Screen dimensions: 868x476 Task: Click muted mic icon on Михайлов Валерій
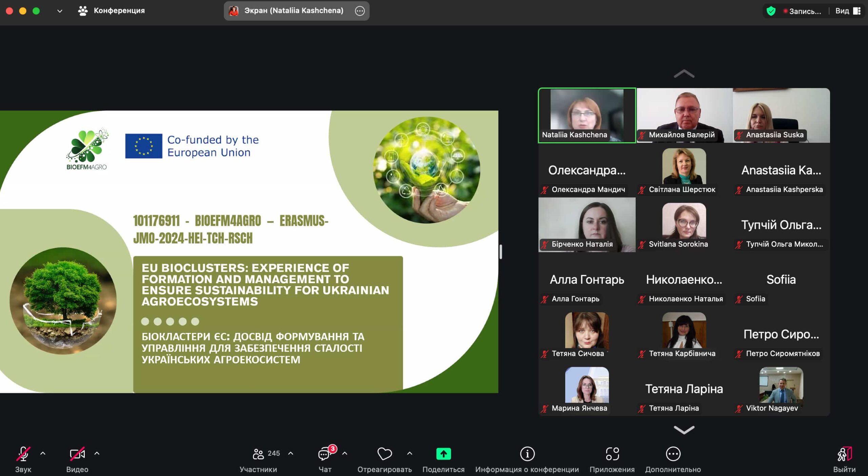click(642, 135)
